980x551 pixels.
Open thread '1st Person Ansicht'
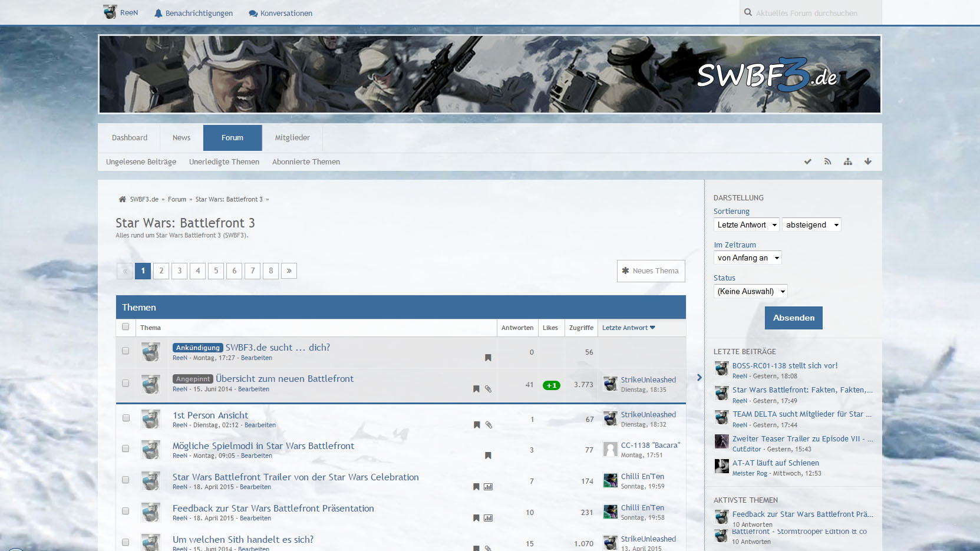(x=210, y=415)
